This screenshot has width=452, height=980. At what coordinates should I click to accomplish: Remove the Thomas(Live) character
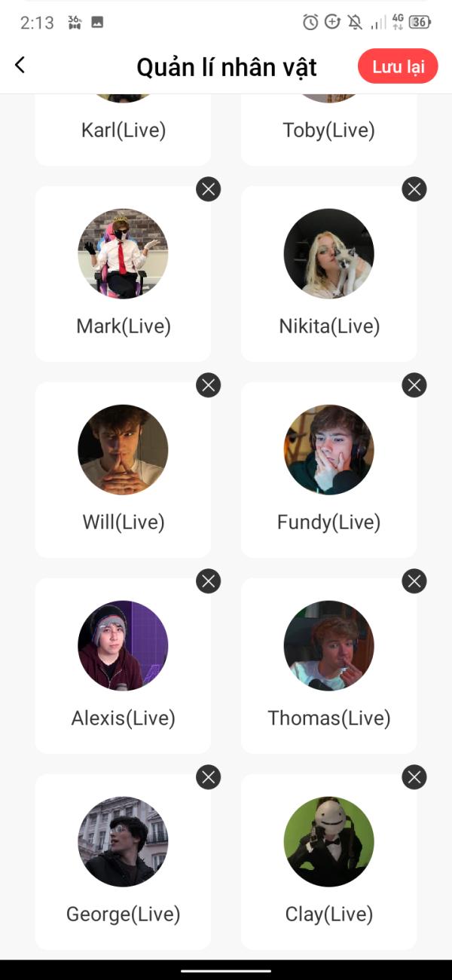[x=414, y=581]
